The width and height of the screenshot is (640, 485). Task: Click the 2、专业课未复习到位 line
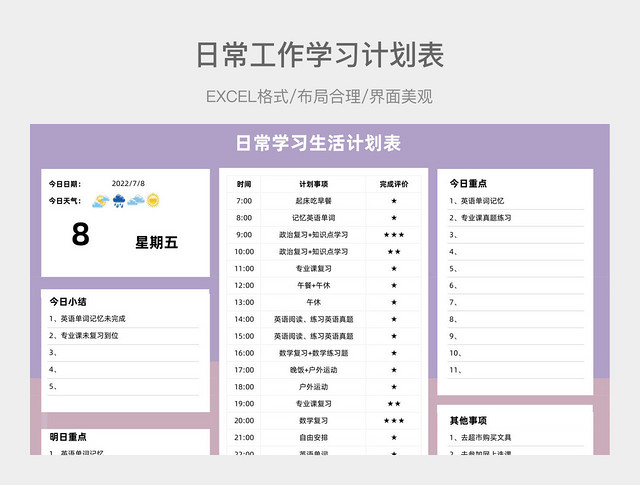pos(83,336)
